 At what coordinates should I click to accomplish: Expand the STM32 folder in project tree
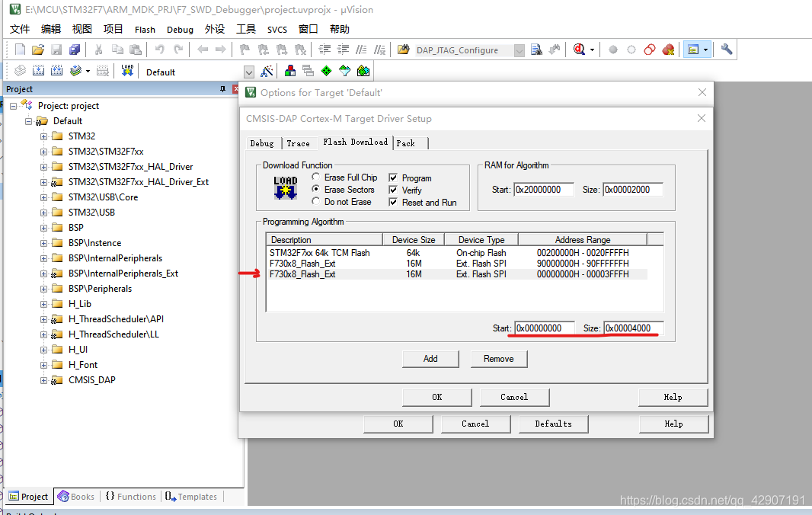[44, 137]
